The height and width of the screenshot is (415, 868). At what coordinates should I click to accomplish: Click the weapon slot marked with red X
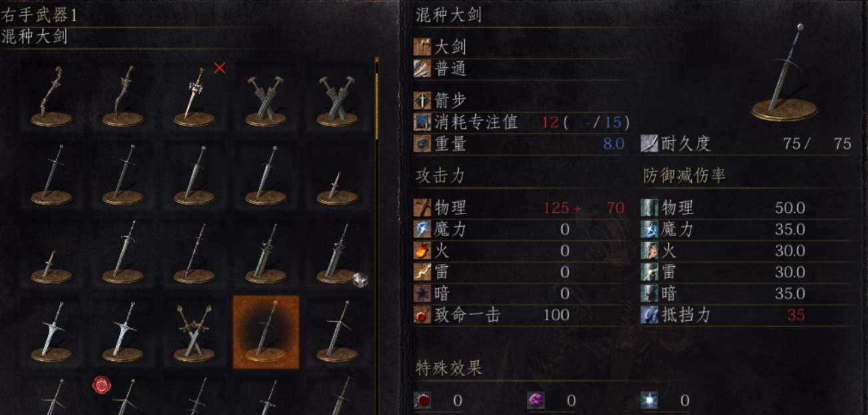coord(195,95)
